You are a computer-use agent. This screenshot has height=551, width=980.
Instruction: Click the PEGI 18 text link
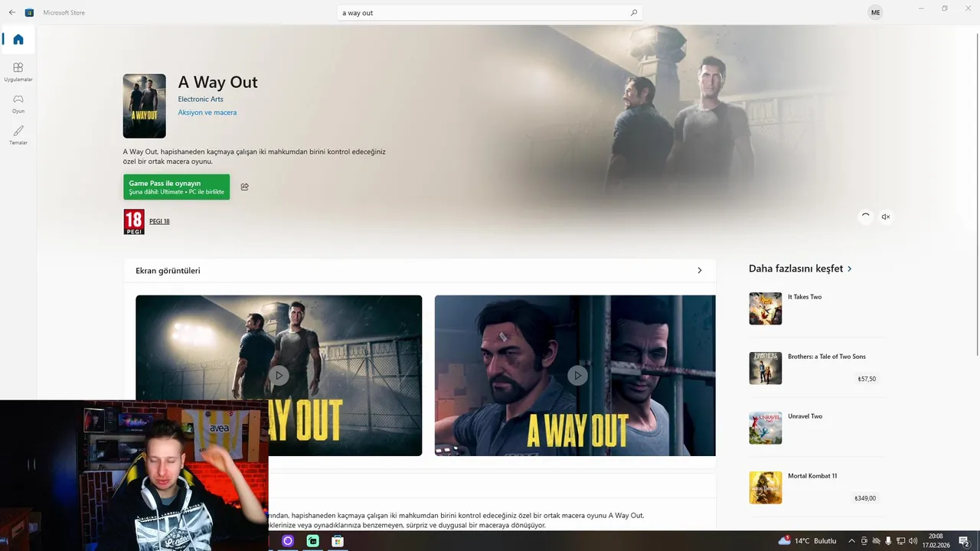coord(159,221)
